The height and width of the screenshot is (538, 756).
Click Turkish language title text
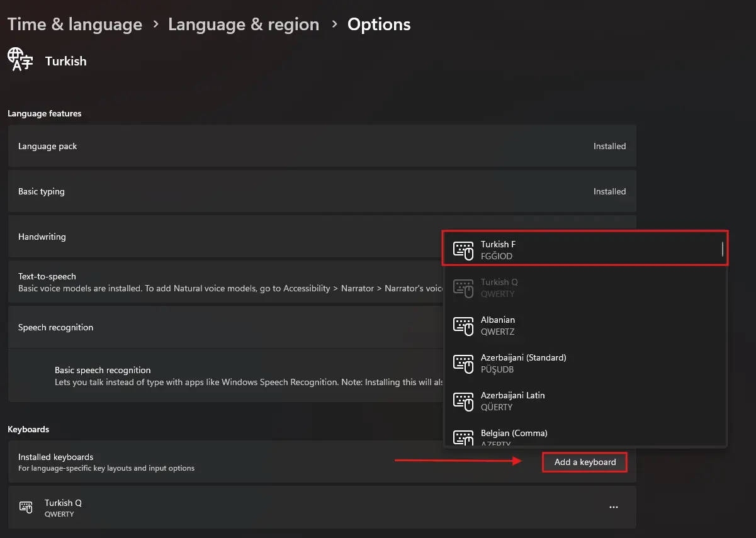click(x=65, y=61)
